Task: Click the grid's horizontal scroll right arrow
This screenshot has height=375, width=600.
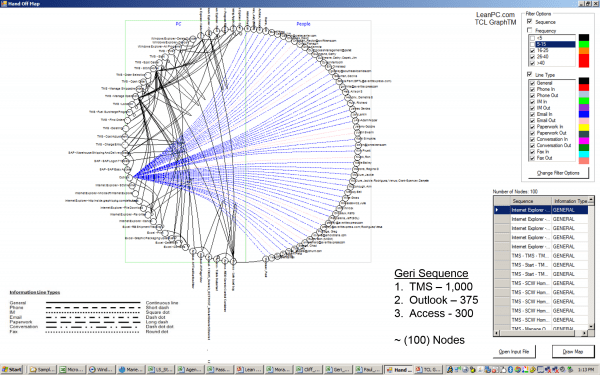Action: (585, 333)
